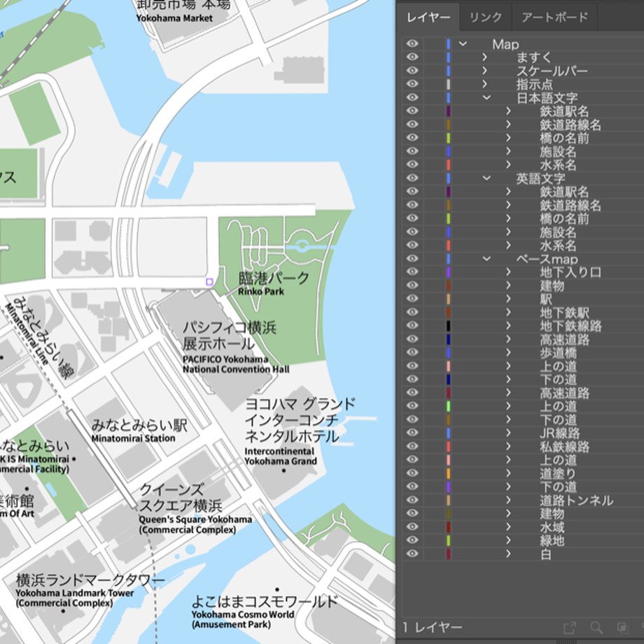Collapse the 英語文字 group
This screenshot has width=644, height=644.
pos(486,178)
